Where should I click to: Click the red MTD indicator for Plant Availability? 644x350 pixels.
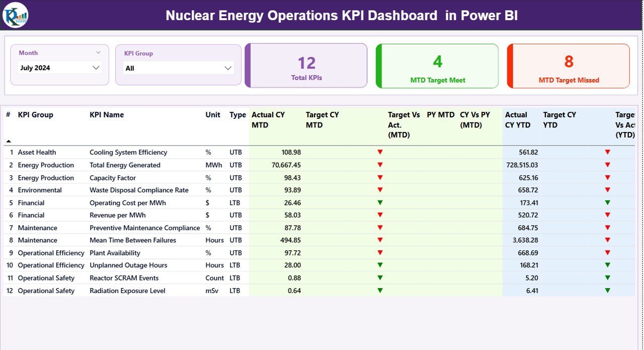coord(380,252)
